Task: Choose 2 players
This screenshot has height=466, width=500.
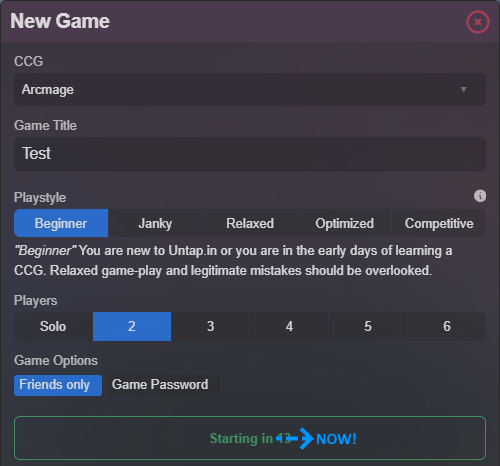Action: pyautogui.click(x=132, y=326)
